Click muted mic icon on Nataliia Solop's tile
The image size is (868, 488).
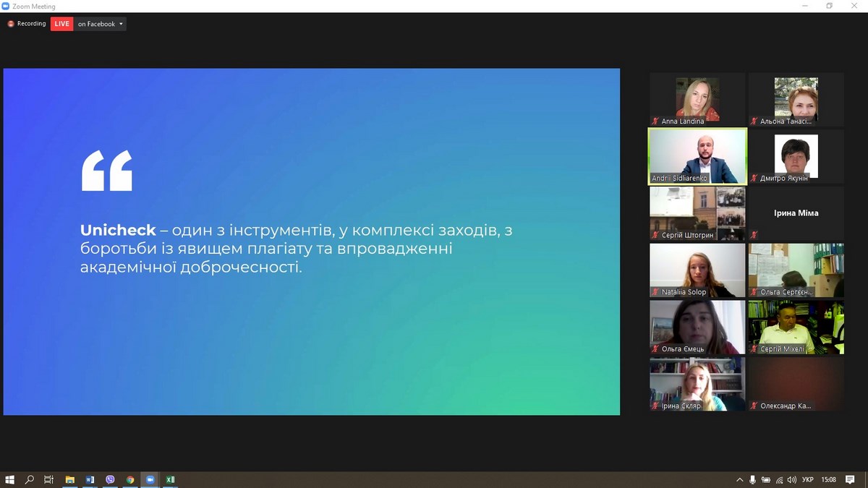pyautogui.click(x=655, y=292)
